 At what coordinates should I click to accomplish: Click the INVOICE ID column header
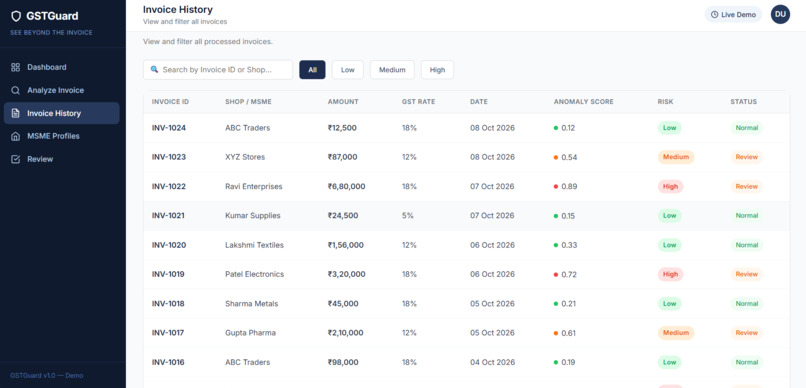point(170,102)
